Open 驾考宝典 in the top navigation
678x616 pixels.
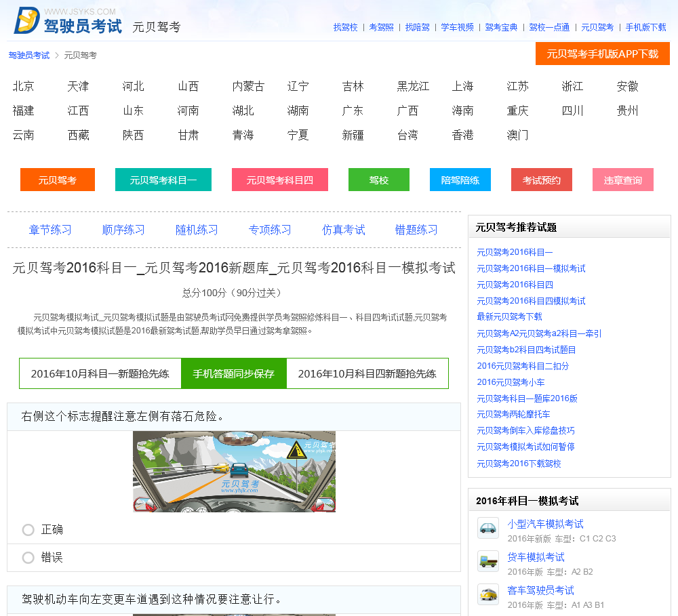pyautogui.click(x=501, y=27)
